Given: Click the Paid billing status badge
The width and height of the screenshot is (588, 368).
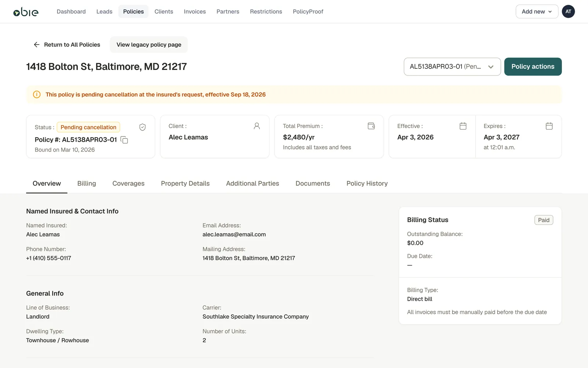Looking at the screenshot, I should tap(544, 220).
